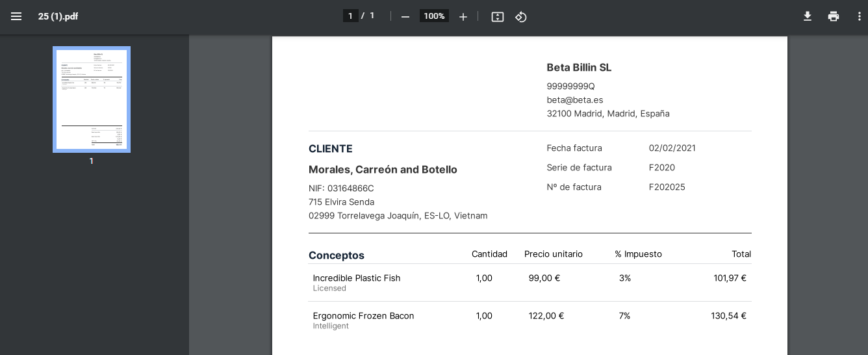Open the three-dot more actions menu
This screenshot has width=868, height=355.
pyautogui.click(x=860, y=16)
